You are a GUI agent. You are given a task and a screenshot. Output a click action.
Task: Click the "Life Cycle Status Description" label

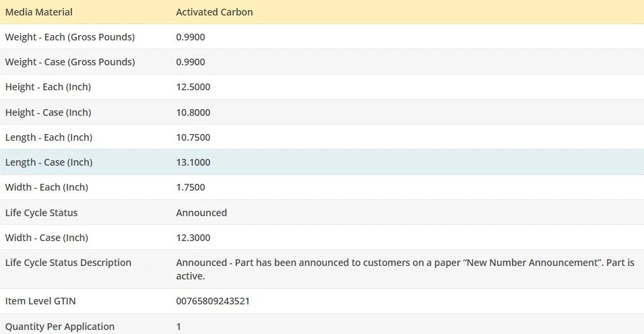[x=68, y=263]
